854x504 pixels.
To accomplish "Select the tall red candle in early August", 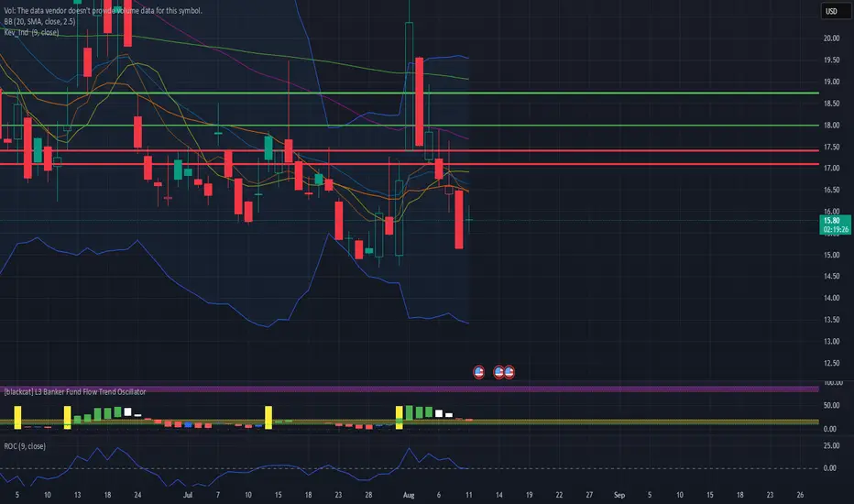I will coord(419,102).
